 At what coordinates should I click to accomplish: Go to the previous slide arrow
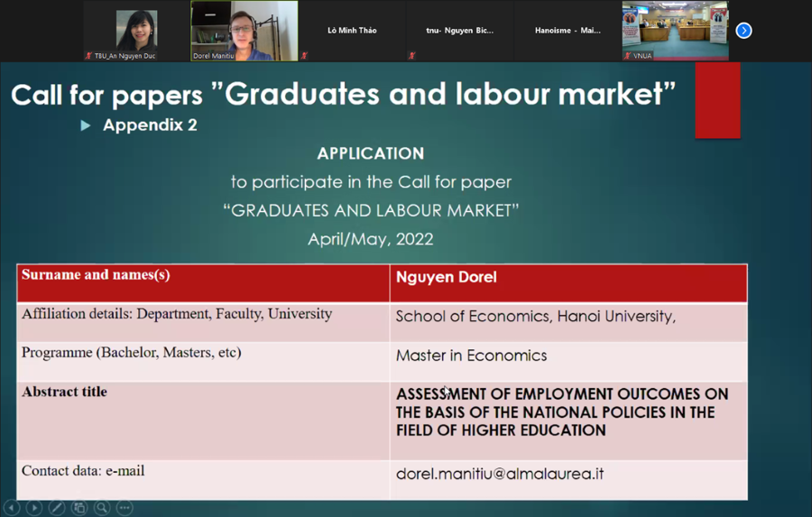(12, 508)
